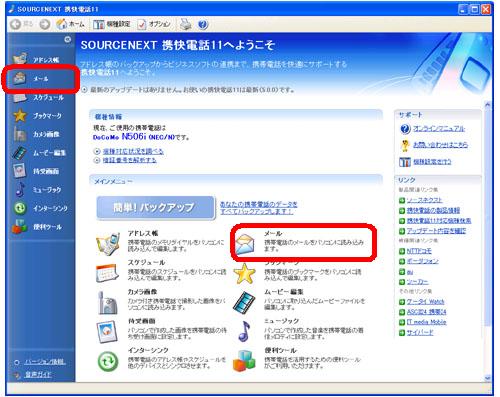
Task: Open 便利ツール in the left sidebar
Action: coord(37,227)
